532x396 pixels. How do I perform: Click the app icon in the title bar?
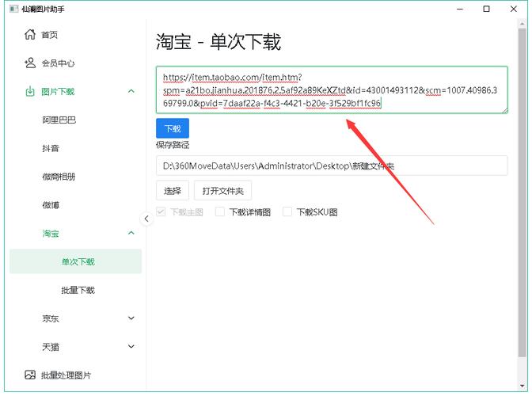(13, 9)
